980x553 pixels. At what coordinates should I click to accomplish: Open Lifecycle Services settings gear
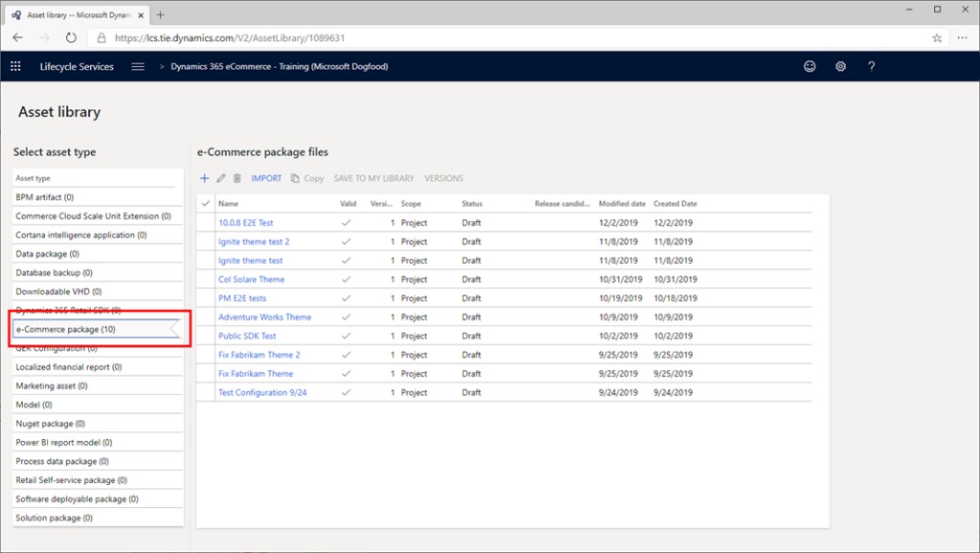point(840,66)
